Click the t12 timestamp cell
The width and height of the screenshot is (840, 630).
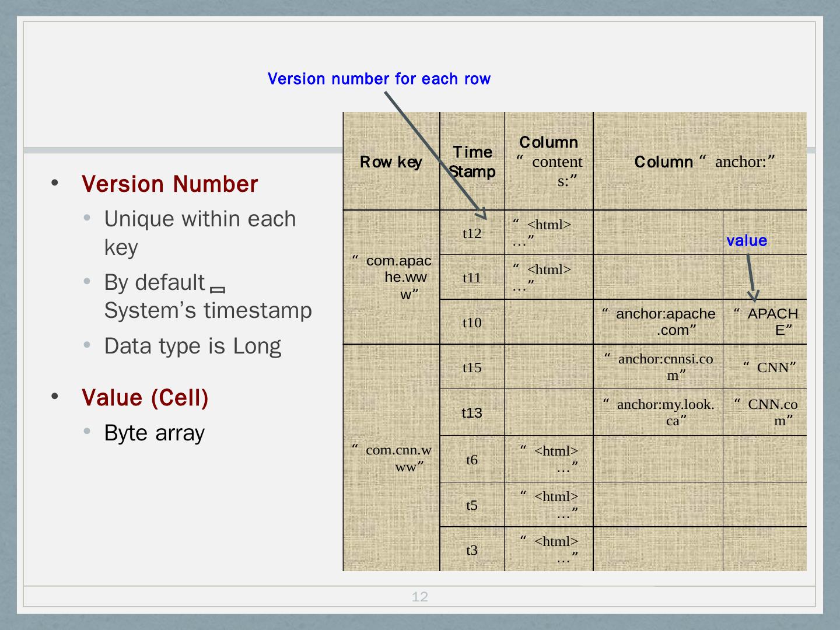point(472,233)
